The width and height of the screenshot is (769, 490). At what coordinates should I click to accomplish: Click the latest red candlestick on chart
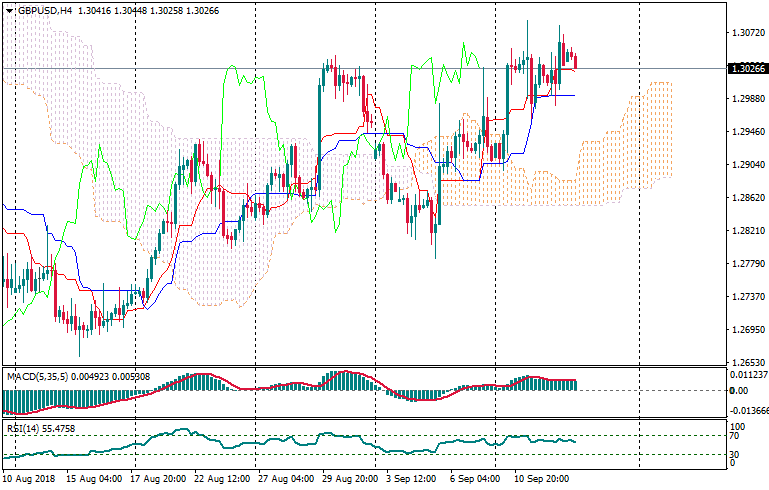[575, 61]
